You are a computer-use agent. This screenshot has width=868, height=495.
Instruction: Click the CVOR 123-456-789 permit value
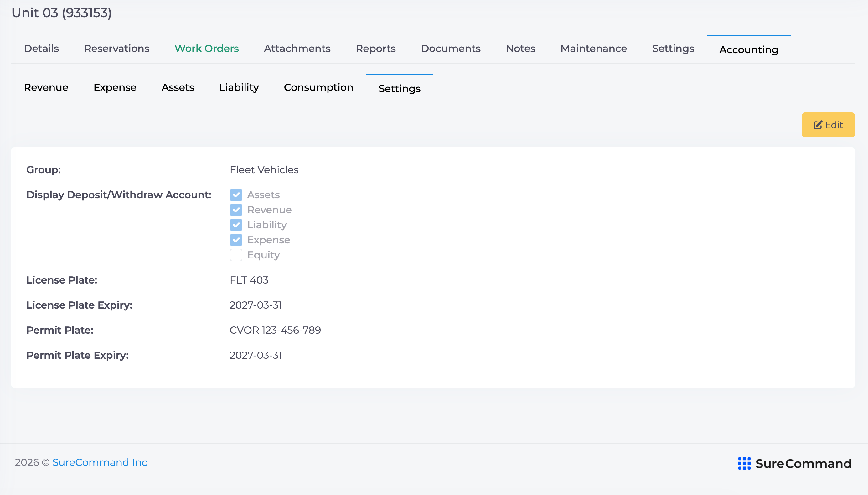pyautogui.click(x=275, y=330)
